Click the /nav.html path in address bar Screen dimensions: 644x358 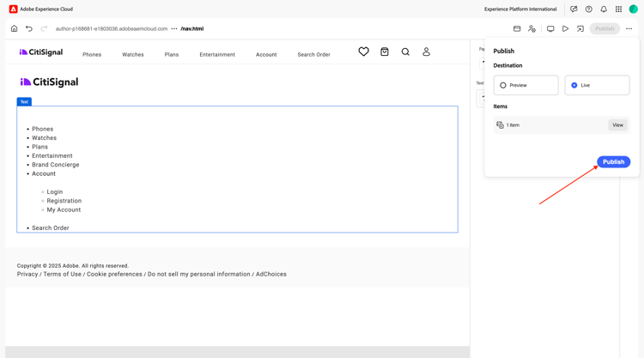click(192, 28)
